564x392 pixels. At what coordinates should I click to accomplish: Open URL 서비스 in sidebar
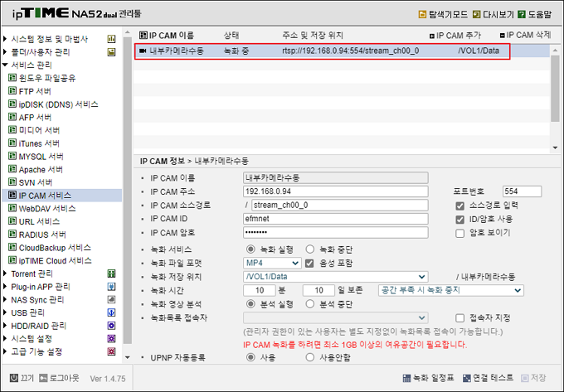[x=39, y=221]
